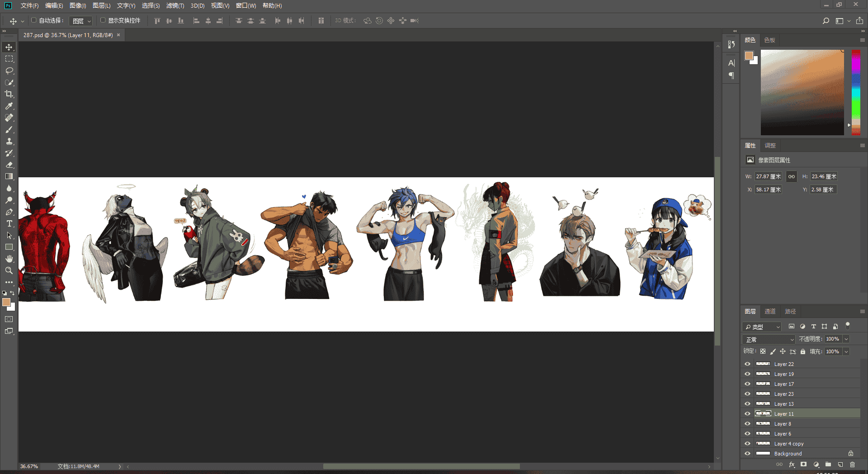
Task: Expand the opacity 不透明度 slider arrow
Action: pyautogui.click(x=846, y=339)
